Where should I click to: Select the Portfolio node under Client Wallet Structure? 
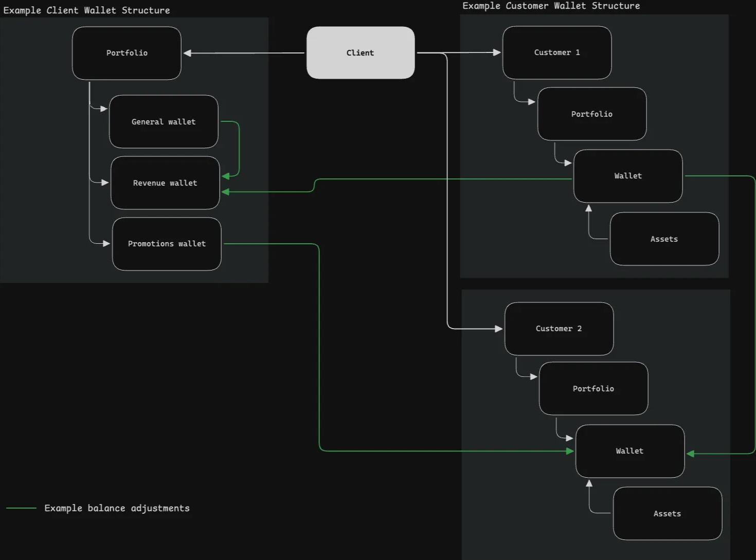tap(127, 53)
